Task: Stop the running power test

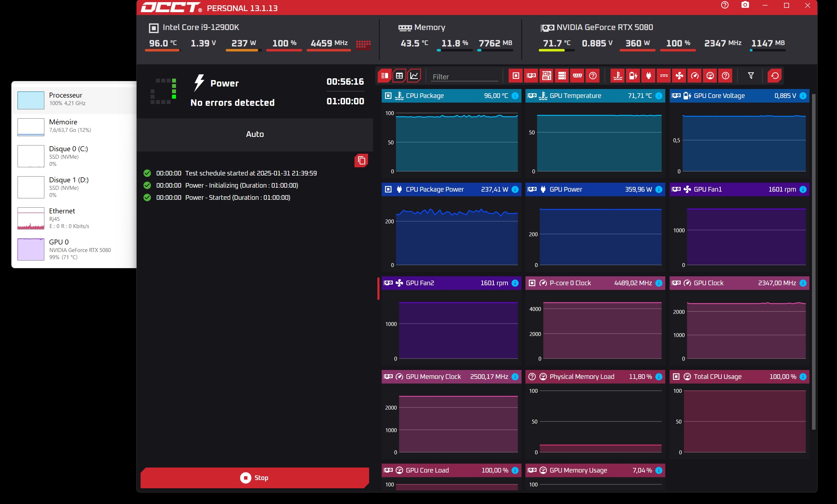Action: click(255, 478)
